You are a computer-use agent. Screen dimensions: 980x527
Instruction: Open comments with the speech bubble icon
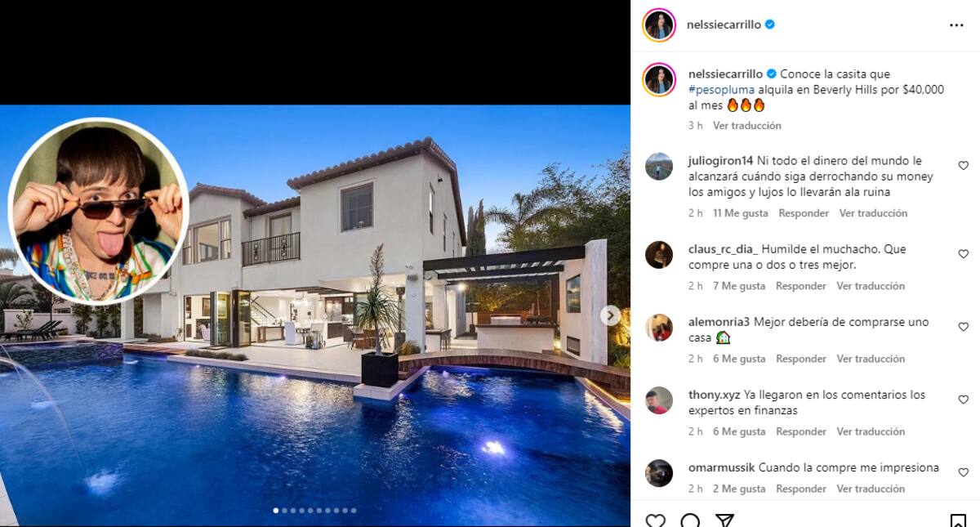[x=690, y=520]
